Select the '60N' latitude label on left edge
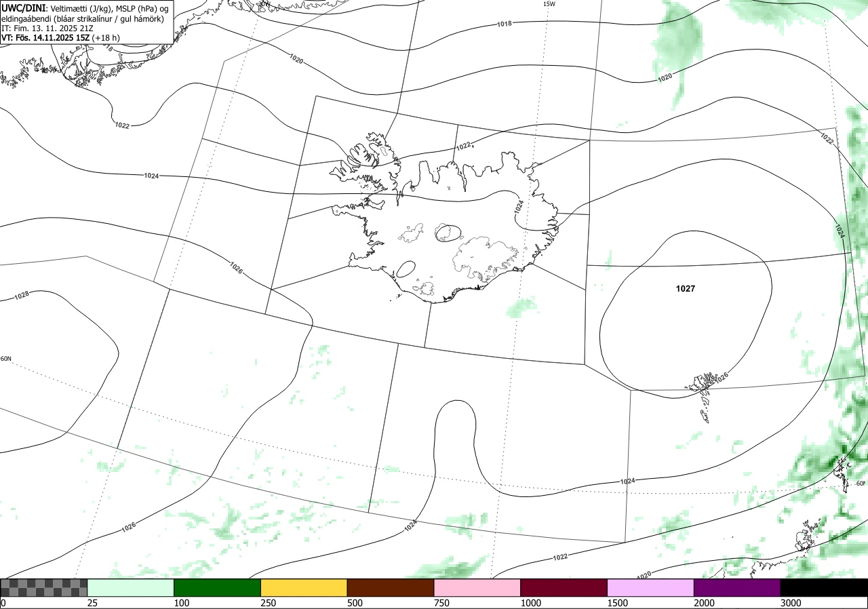 coord(5,359)
